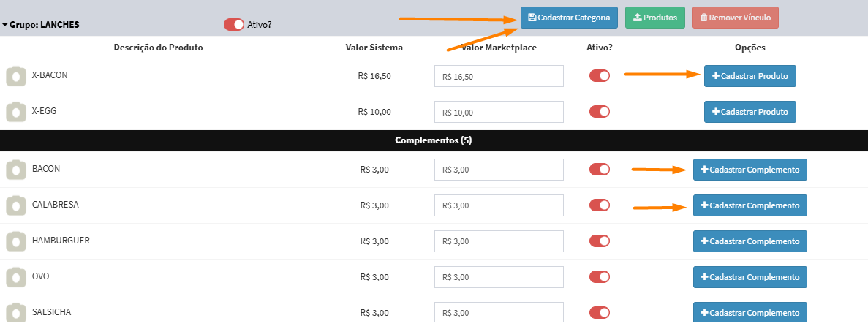Click Cadastrar Complemento for OVO

click(750, 277)
